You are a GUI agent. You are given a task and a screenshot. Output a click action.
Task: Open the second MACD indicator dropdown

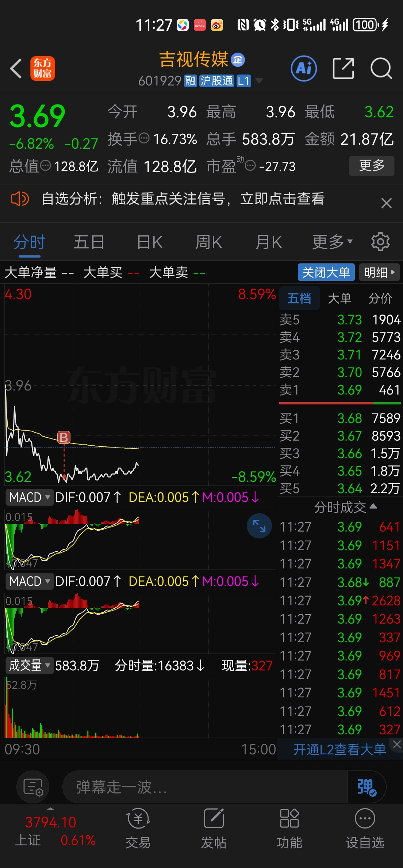pos(30,581)
